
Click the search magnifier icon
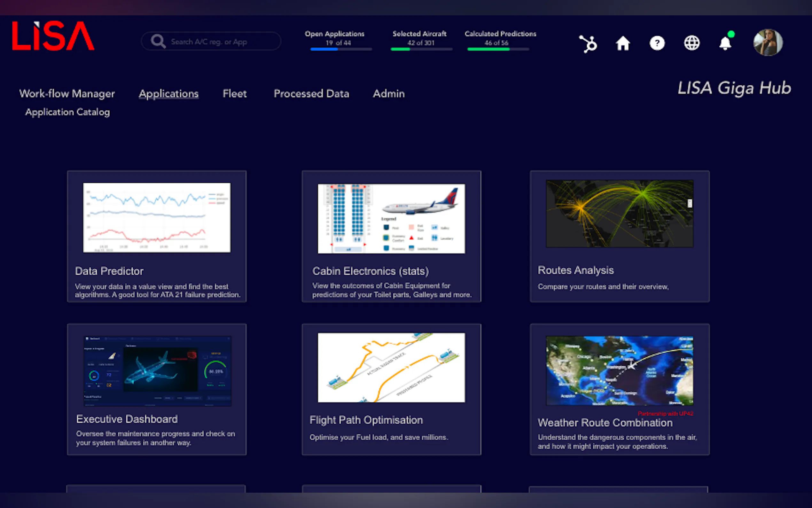(158, 42)
